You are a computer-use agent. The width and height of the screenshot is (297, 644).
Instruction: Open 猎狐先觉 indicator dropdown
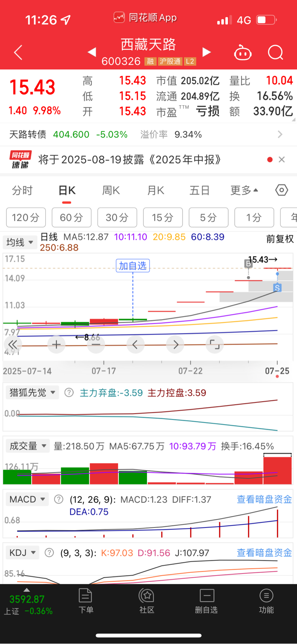[32, 393]
